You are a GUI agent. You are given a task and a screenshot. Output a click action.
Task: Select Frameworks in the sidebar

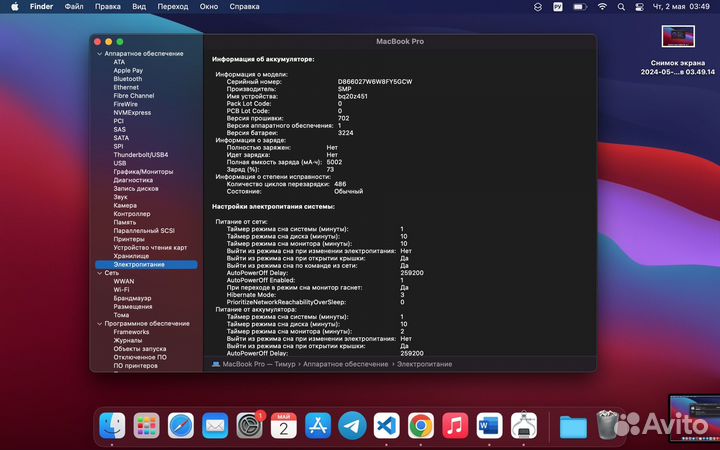(131, 332)
